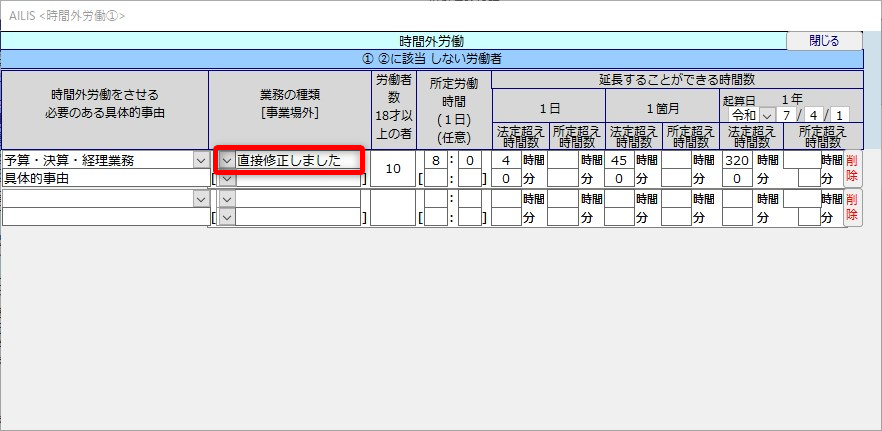
Task: Click the 閉じる button
Action: [824, 41]
